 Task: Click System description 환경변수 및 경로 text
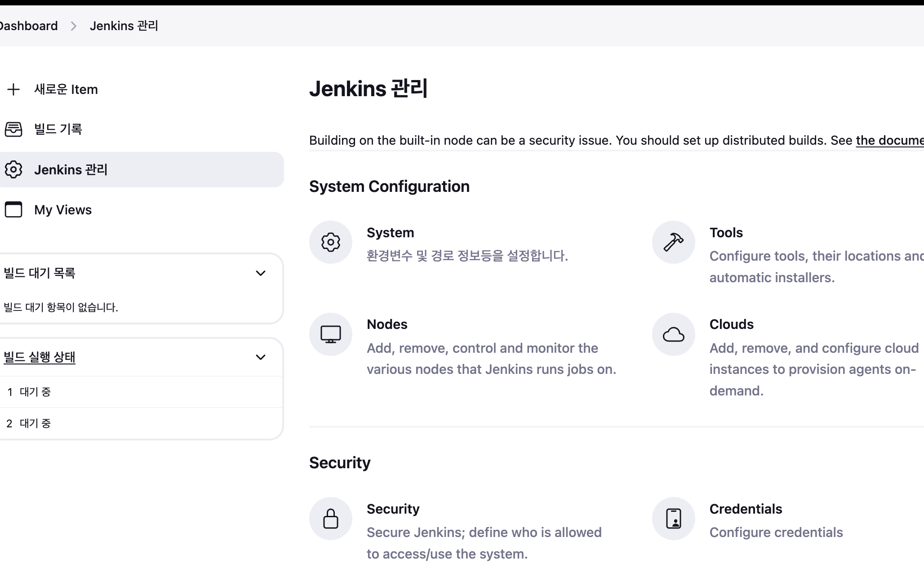[x=467, y=256]
